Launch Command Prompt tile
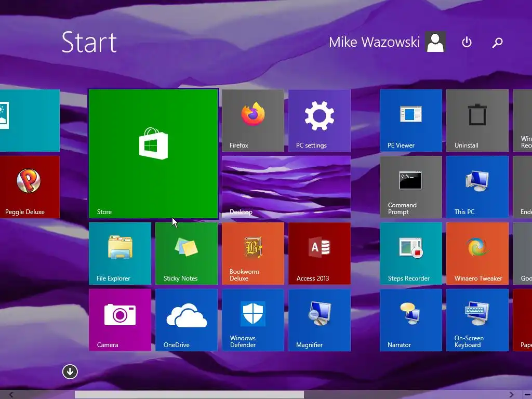Screen dimensions: 532x399 411,187
